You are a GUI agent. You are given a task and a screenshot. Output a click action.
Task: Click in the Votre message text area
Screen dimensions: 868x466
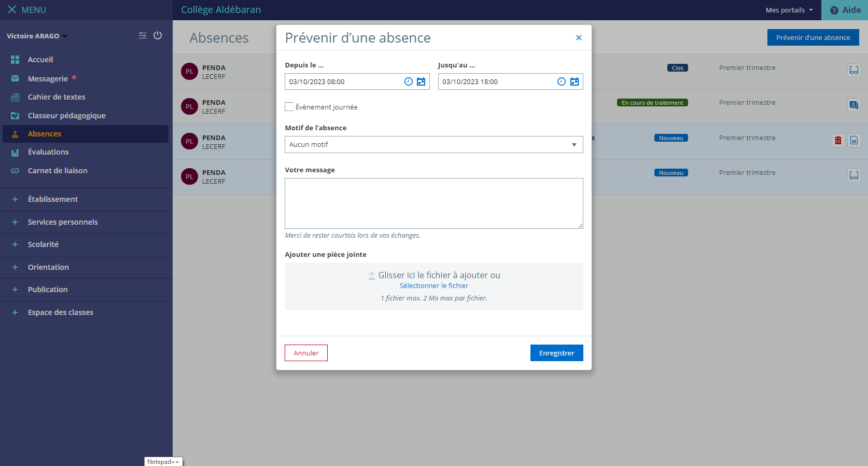coord(434,203)
